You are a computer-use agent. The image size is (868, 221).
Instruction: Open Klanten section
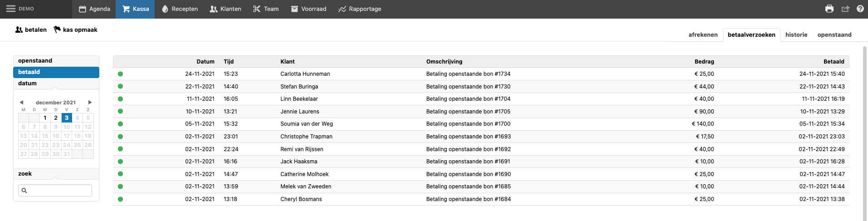[225, 9]
